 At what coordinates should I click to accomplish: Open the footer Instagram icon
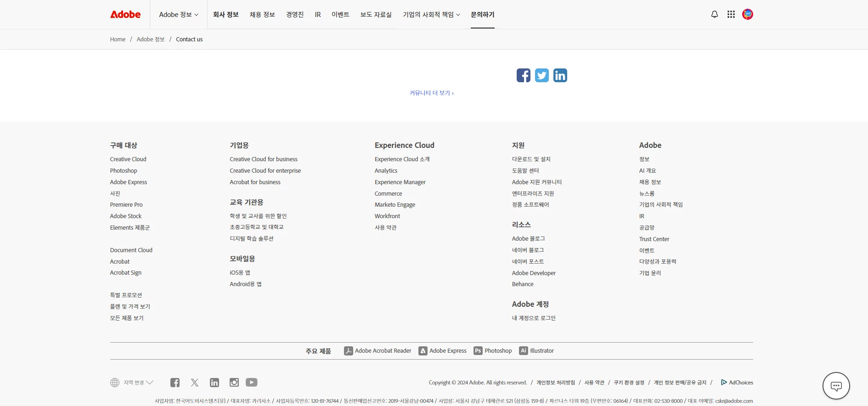234,383
